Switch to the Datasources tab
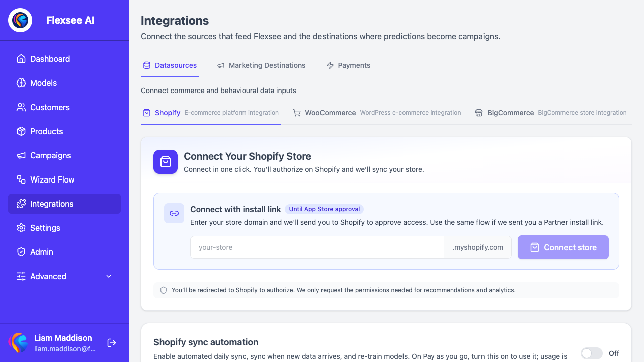Viewport: 644px width, 362px height. coord(170,65)
